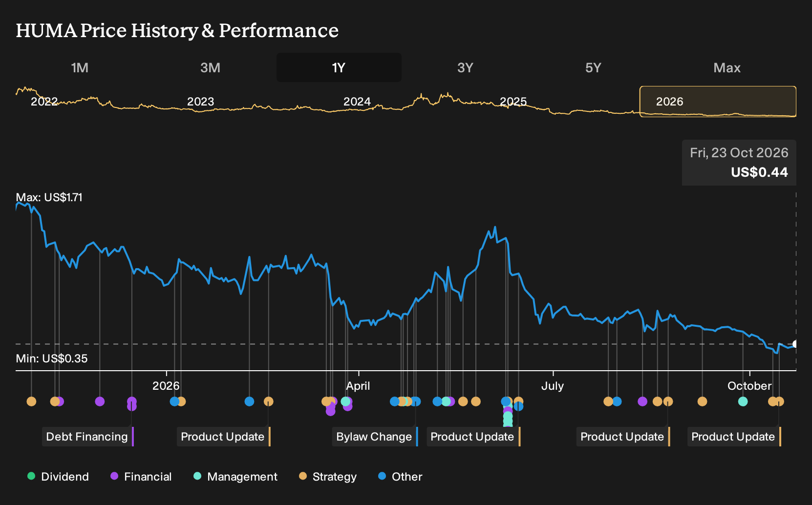Toggle the Management legend filter
The width and height of the screenshot is (812, 505).
click(x=235, y=477)
